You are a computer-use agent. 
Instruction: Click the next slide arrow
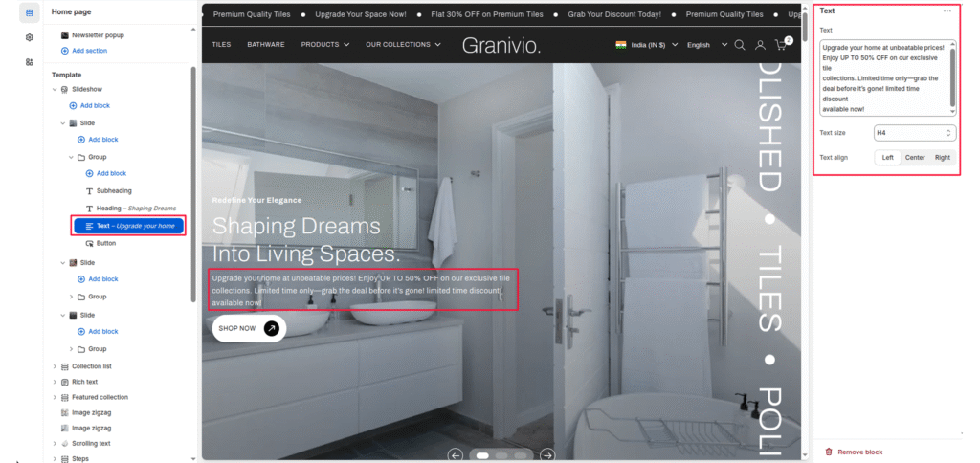546,454
